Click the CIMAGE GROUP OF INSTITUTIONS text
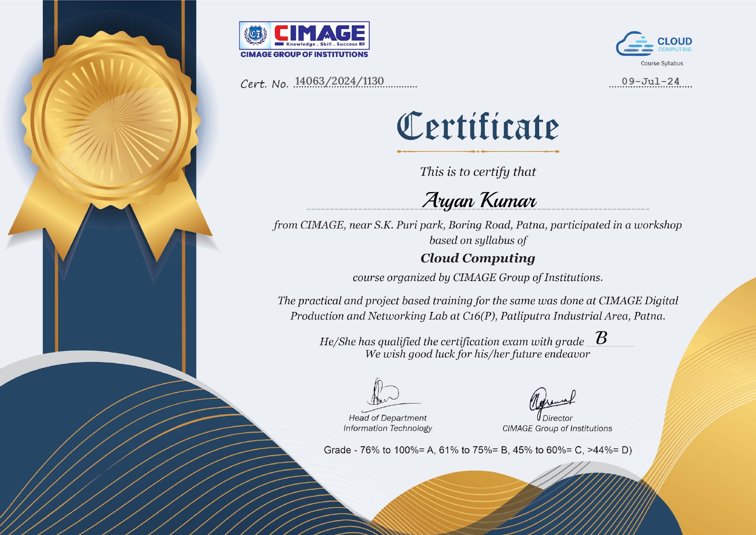 pos(304,54)
